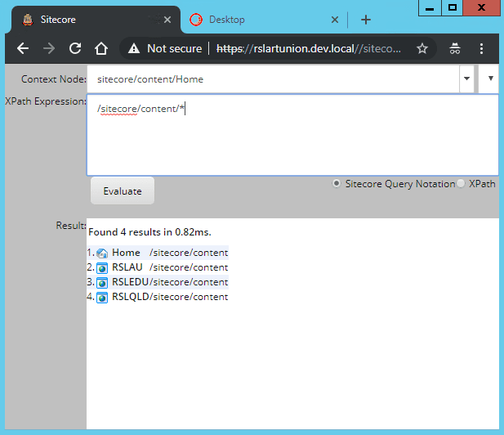The height and width of the screenshot is (435, 504).
Task: Switch to the Desktop tab
Action: (x=264, y=20)
